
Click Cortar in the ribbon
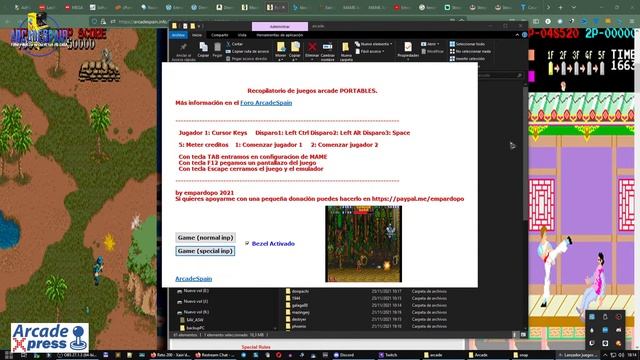click(x=235, y=44)
